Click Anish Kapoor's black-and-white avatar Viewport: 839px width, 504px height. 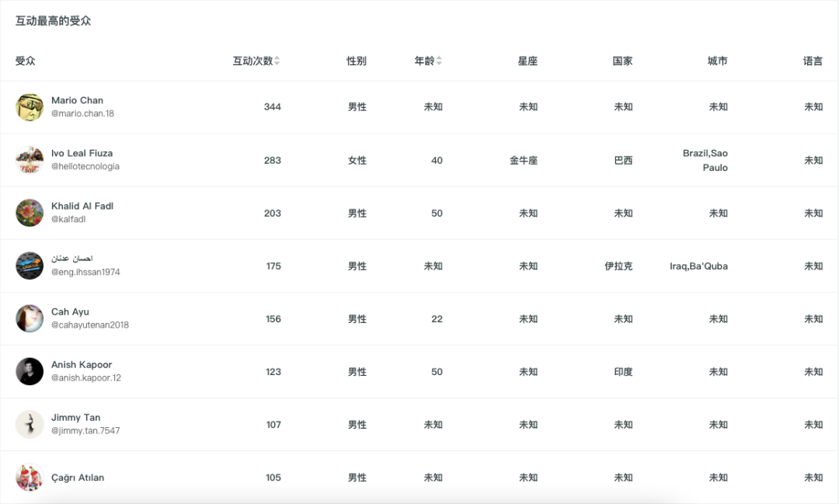point(30,371)
